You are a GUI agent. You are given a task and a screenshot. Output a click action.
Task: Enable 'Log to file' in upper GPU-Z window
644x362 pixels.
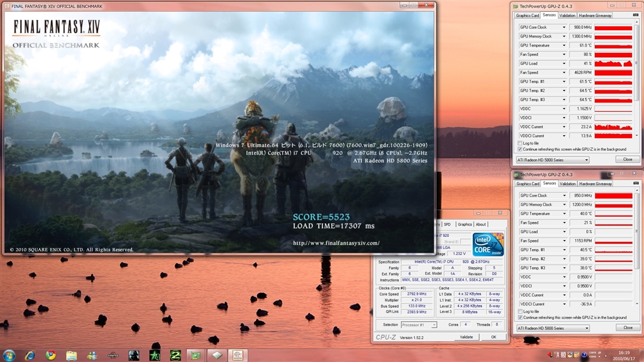pyautogui.click(x=520, y=143)
